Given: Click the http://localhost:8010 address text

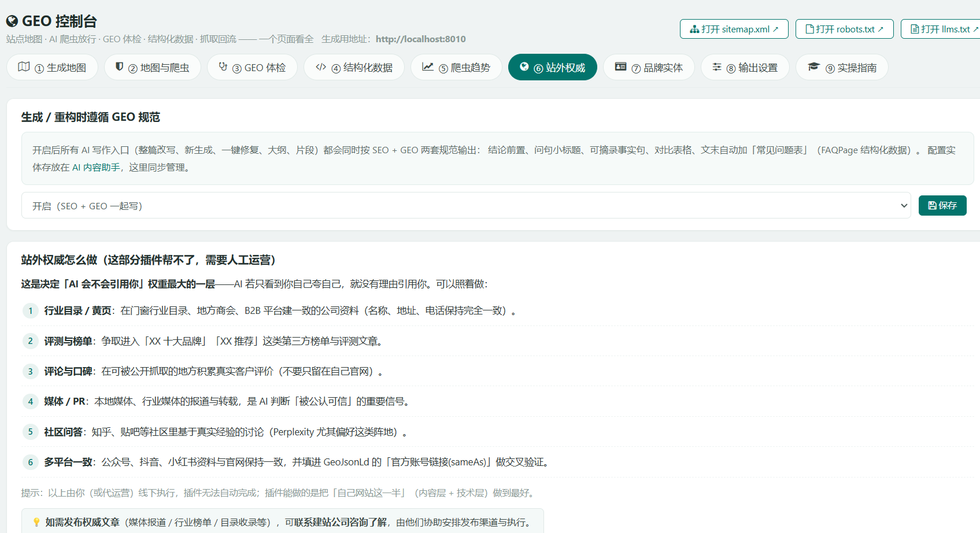Looking at the screenshot, I should [x=420, y=39].
